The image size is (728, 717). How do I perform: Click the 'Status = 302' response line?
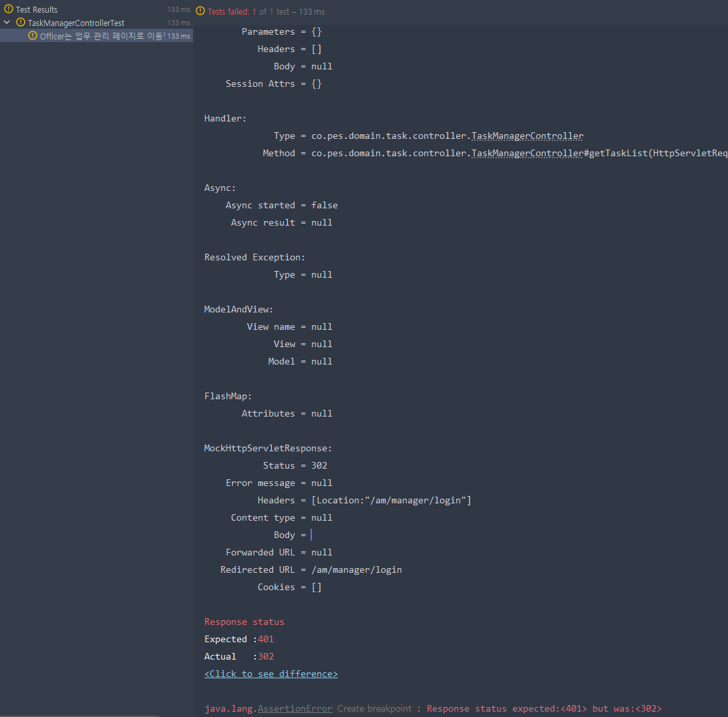[x=296, y=465]
